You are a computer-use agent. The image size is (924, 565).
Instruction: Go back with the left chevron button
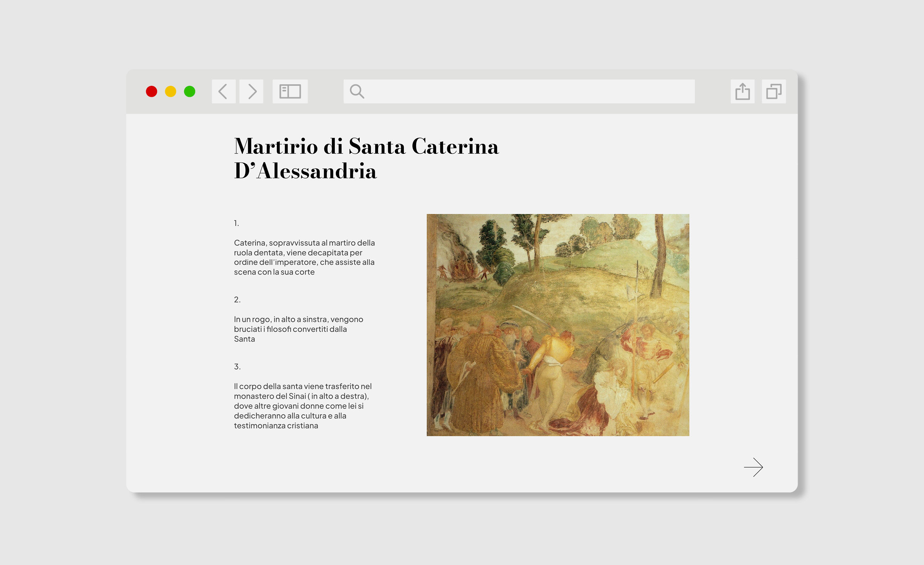224,91
